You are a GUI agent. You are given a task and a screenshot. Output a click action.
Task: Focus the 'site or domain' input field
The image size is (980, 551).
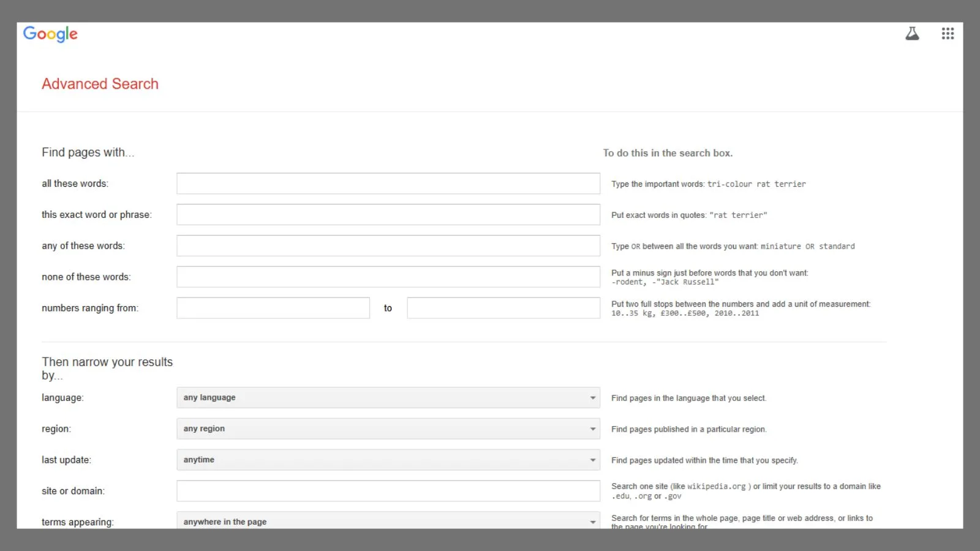(x=388, y=491)
